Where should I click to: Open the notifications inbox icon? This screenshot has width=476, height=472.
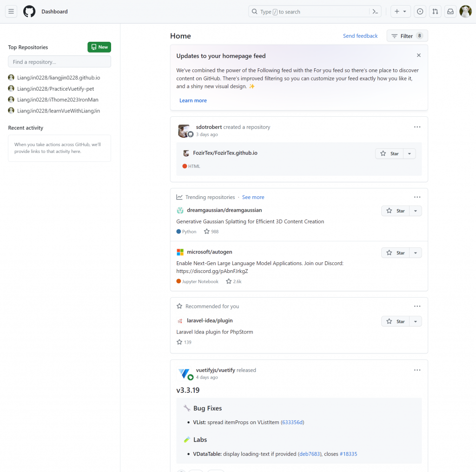pos(450,12)
